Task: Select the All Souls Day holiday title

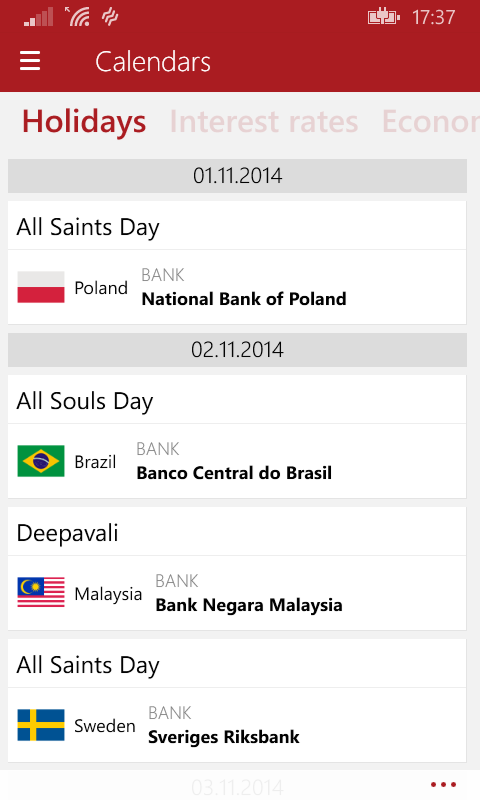Action: [85, 402]
